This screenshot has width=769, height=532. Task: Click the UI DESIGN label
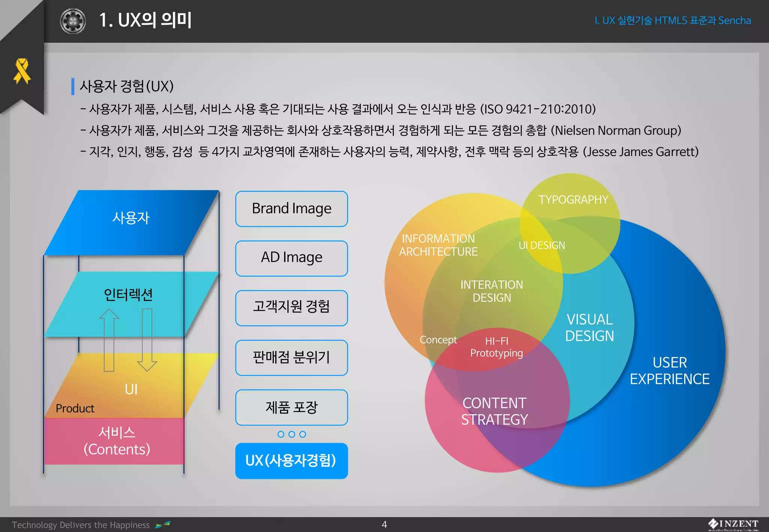[x=542, y=245]
